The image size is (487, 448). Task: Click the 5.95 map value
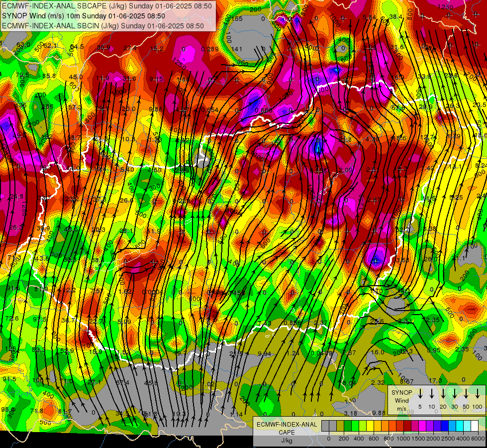tap(434, 350)
